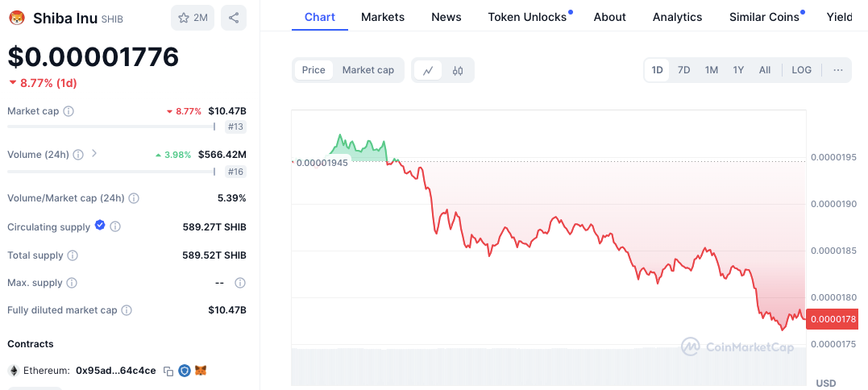The width and height of the screenshot is (868, 390).
Task: Open the Similar Coins tab
Action: click(x=765, y=17)
